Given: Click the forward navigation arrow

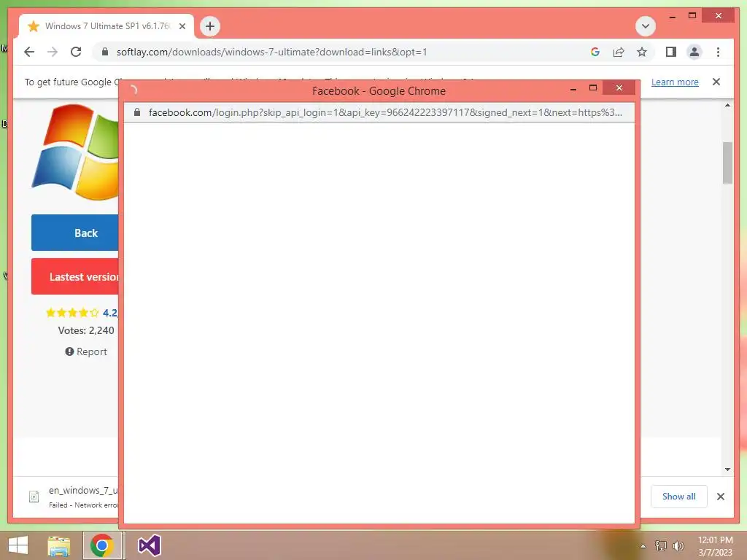Looking at the screenshot, I should [53, 52].
